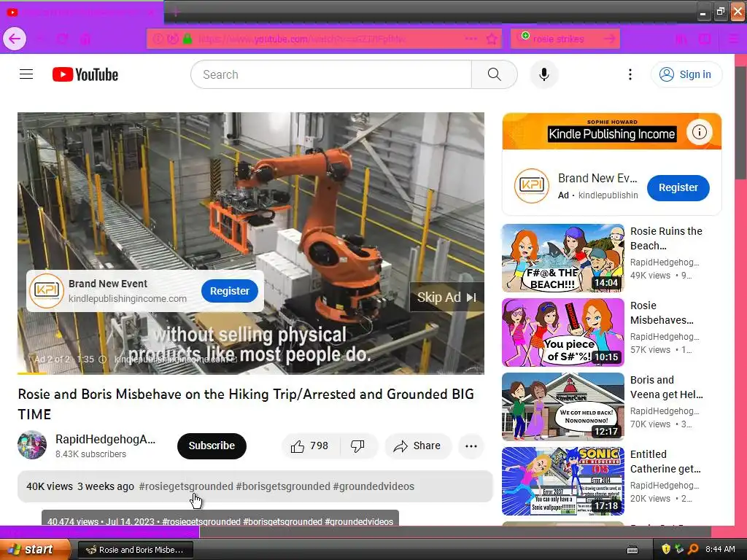Screen dimensions: 747x560
Task: Open the #rosiegetsgrounded hashtag
Action: point(186,486)
